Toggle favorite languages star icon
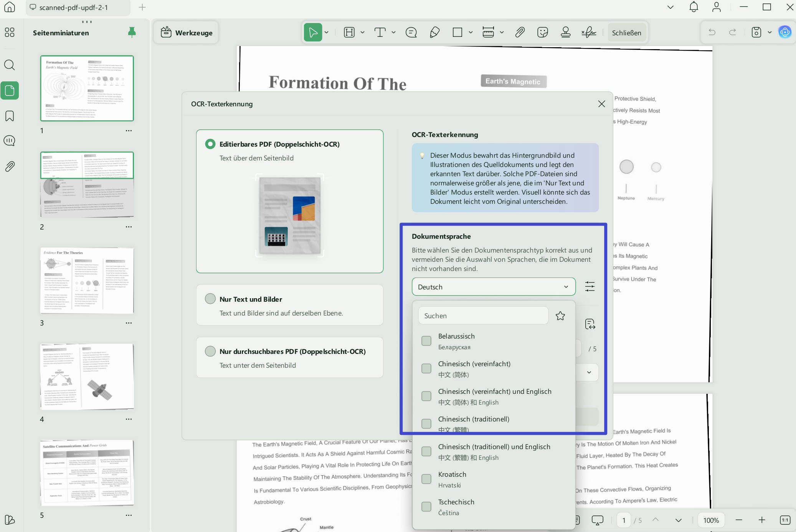This screenshot has height=532, width=796. click(560, 316)
